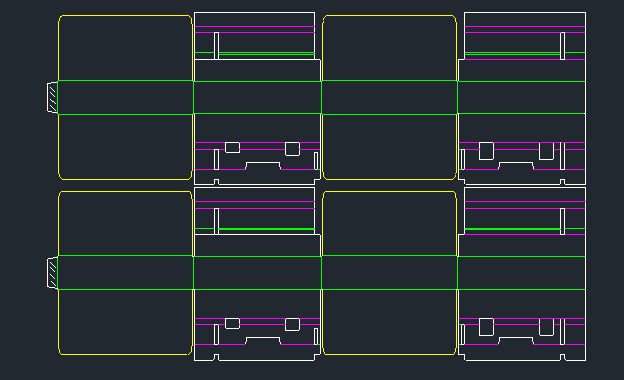Image resolution: width=624 pixels, height=380 pixels.
Task: Select the vertical slot in the top-left die's upper flap
Action: [x=216, y=46]
